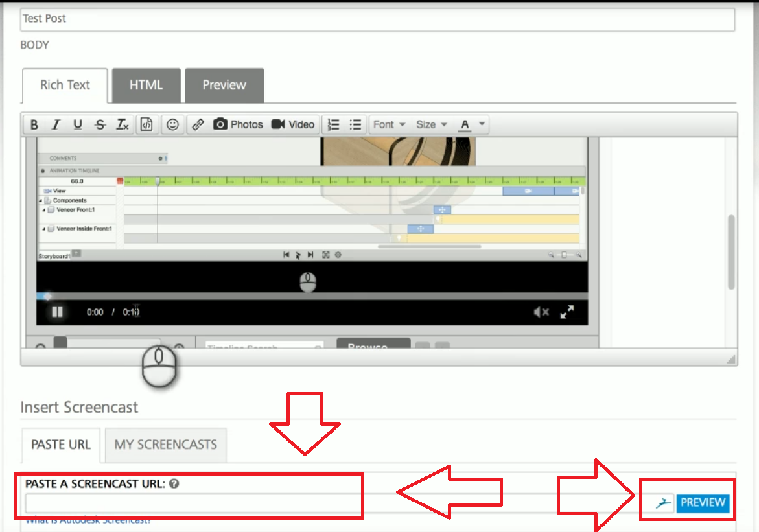
Task: Open text color dropdown arrow
Action: click(482, 124)
